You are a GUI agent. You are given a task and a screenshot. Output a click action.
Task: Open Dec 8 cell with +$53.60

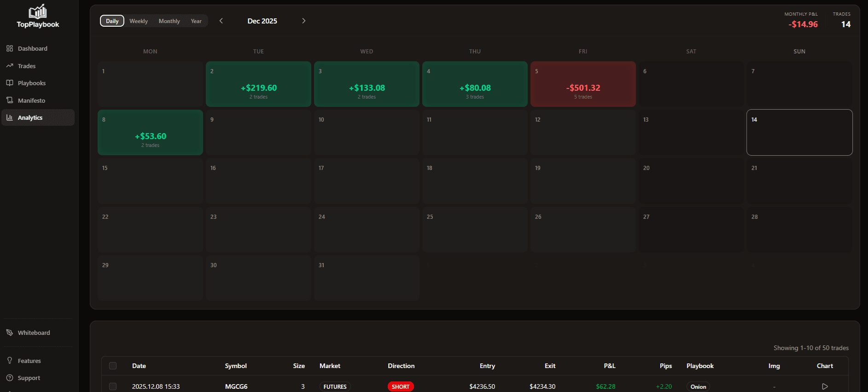(x=150, y=133)
